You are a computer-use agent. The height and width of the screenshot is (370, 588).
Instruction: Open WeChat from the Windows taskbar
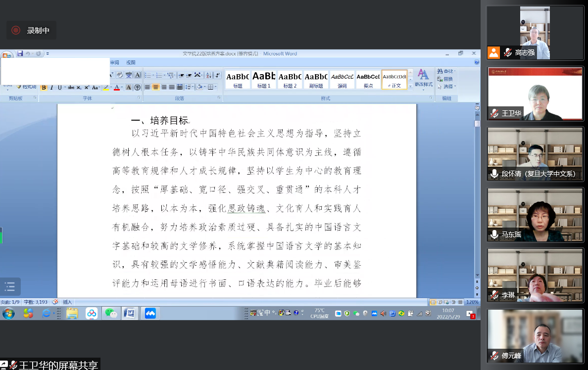110,313
